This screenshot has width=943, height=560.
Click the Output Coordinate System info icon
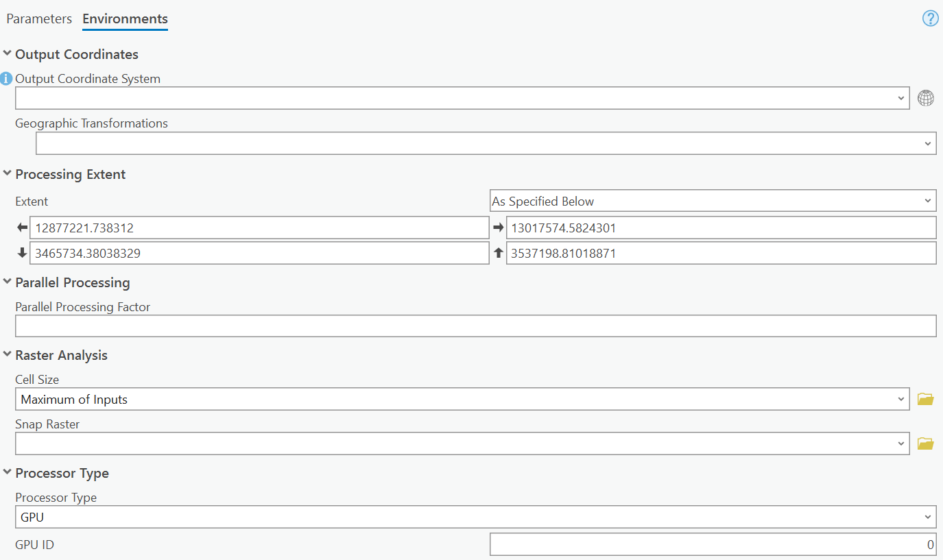[x=7, y=79]
